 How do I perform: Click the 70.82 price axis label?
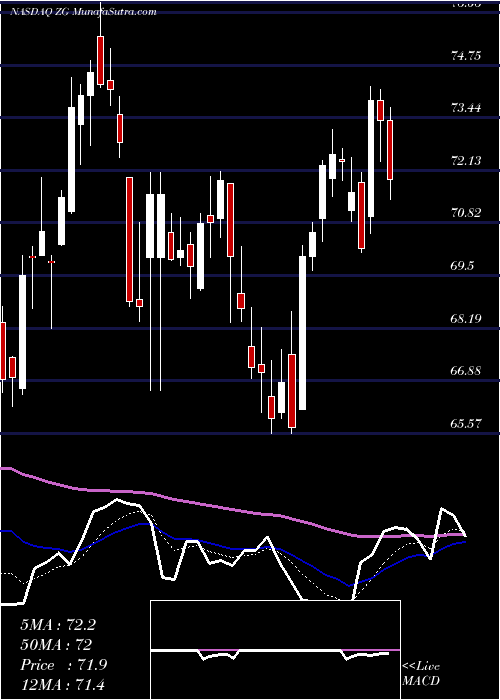pos(466,213)
